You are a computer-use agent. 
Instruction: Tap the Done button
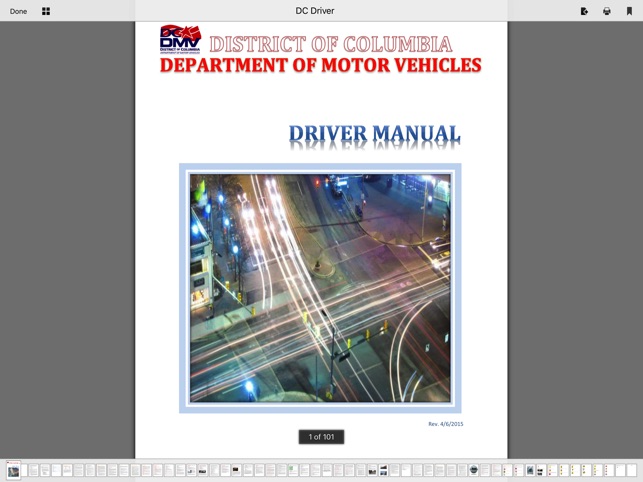pyautogui.click(x=18, y=11)
